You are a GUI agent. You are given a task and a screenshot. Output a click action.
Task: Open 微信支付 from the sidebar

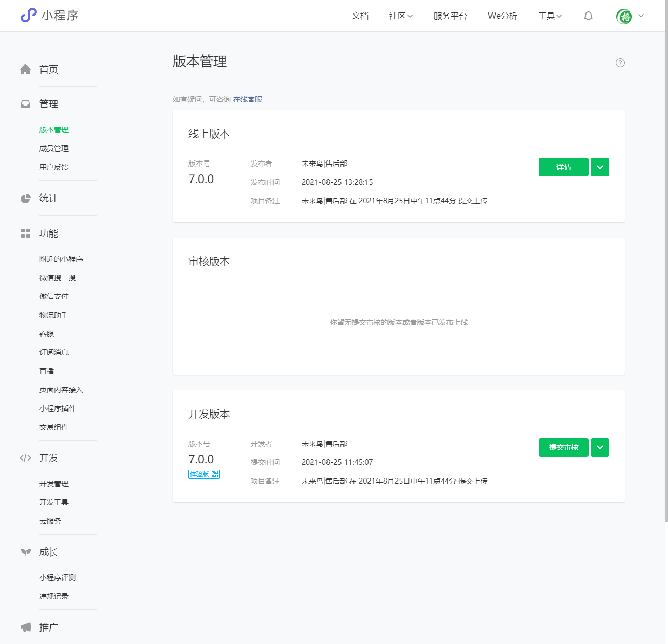[54, 296]
